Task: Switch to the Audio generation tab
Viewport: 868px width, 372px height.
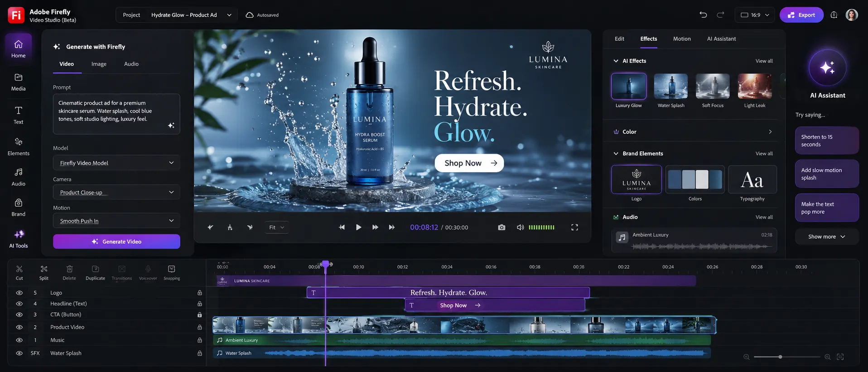Action: tap(131, 64)
